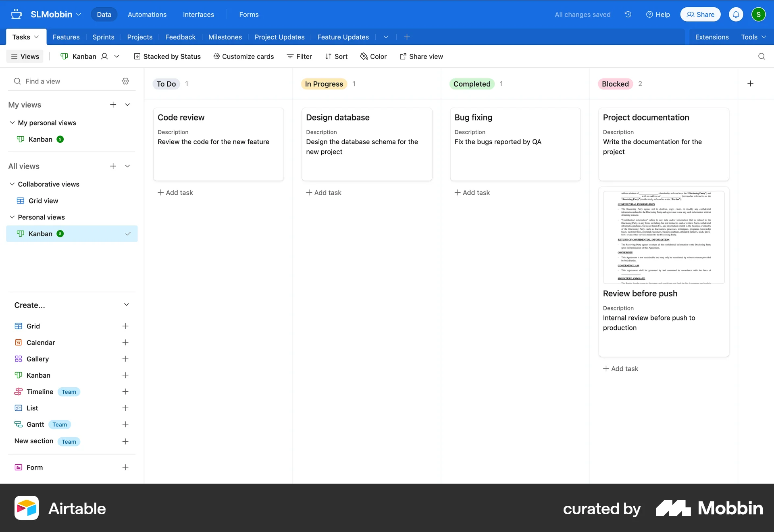This screenshot has height=532, width=774.
Task: Collapse the Collaborative views section
Action: [x=12, y=184]
